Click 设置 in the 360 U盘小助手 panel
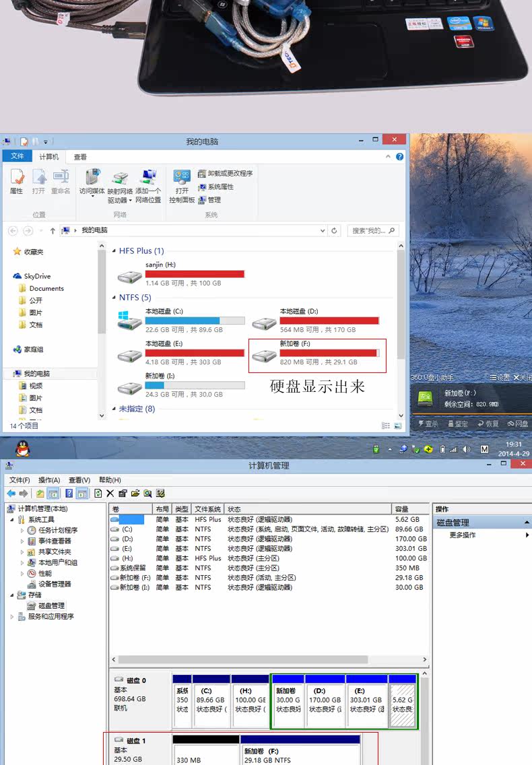This screenshot has width=532, height=765. (x=500, y=378)
